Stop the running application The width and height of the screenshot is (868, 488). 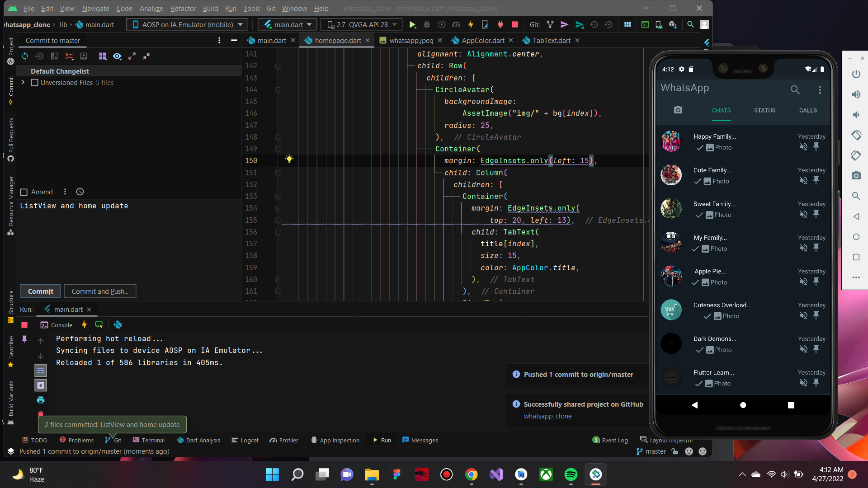point(514,25)
